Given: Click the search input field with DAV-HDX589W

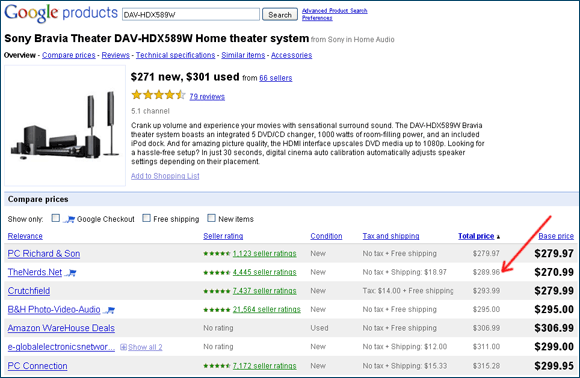Looking at the screenshot, I should click(191, 15).
